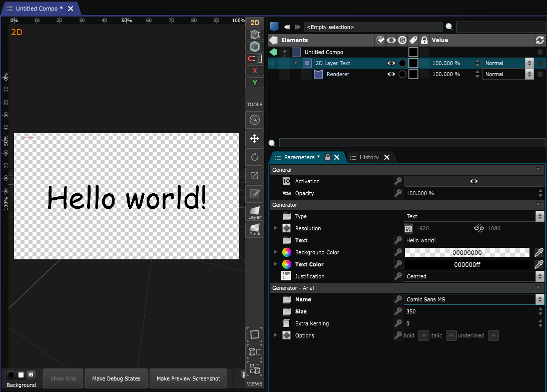This screenshot has width=547, height=392.
Task: Switch to the History tab
Action: coord(369,157)
